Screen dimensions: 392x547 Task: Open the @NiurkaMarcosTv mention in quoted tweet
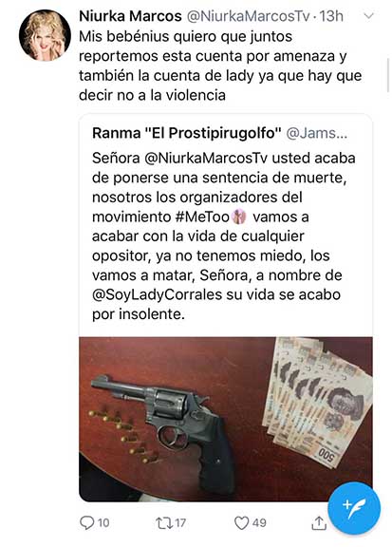(205, 158)
